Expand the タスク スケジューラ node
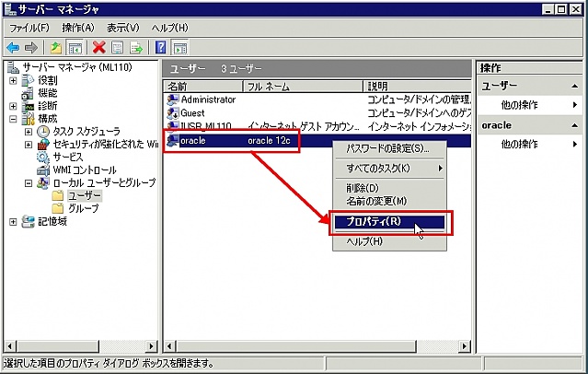 (x=29, y=132)
